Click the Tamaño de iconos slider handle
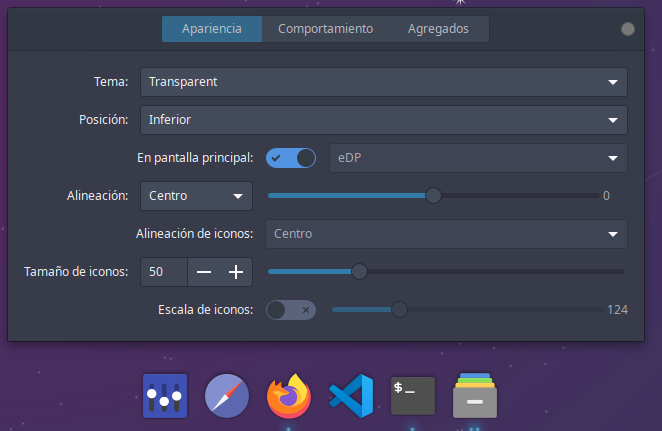This screenshot has width=662, height=431. (359, 271)
